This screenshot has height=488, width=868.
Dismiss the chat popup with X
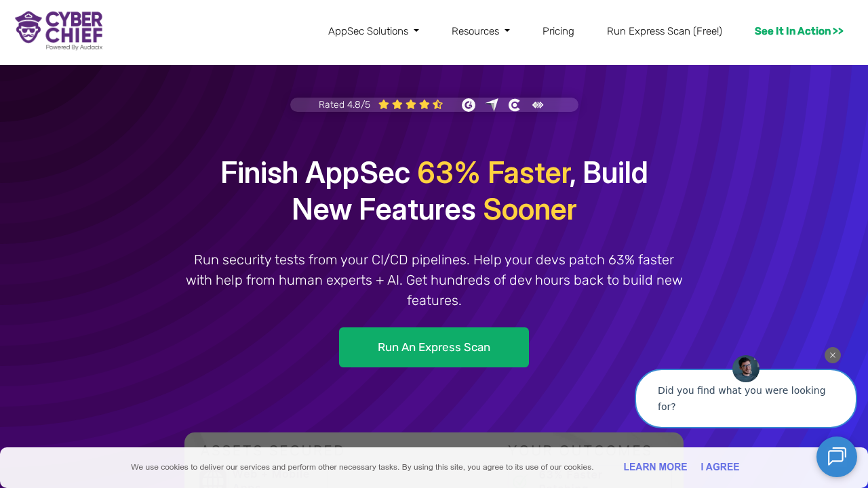click(833, 355)
